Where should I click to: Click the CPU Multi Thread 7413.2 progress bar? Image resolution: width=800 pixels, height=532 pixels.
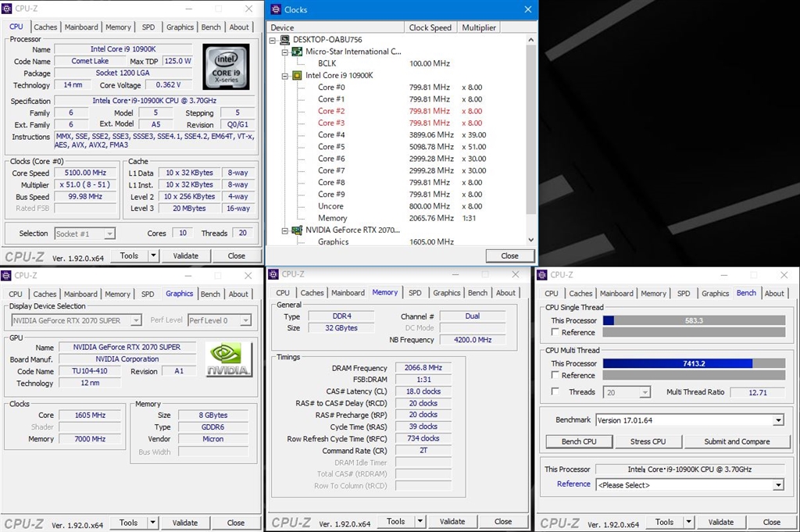(x=694, y=363)
